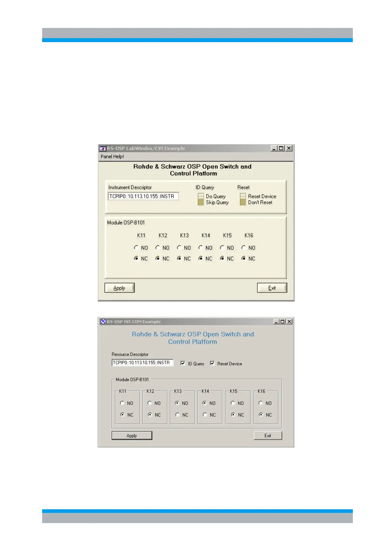Select K14 NO in IVI-COM window
The image size is (392, 554).
205,403
